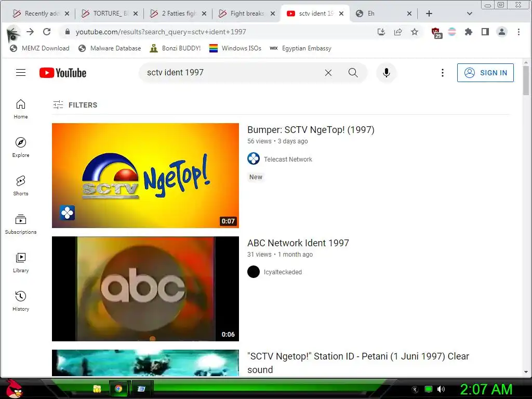
Task: Click the volume speaker tray icon
Action: pos(441,389)
